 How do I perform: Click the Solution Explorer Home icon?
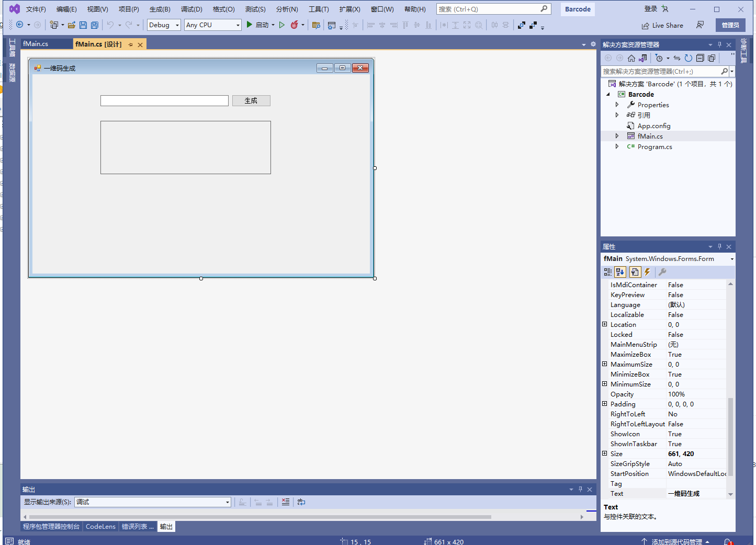pos(631,58)
